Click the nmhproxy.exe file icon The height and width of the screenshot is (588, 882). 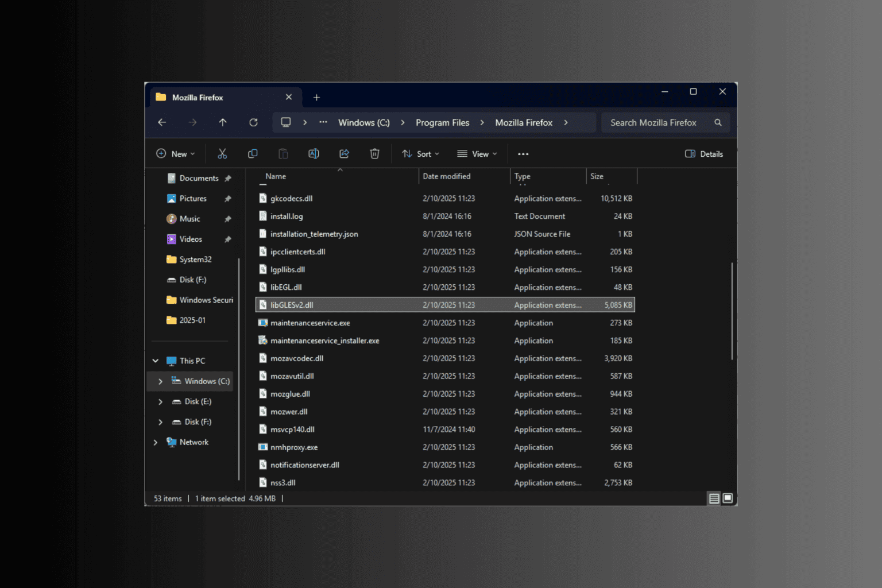click(263, 447)
